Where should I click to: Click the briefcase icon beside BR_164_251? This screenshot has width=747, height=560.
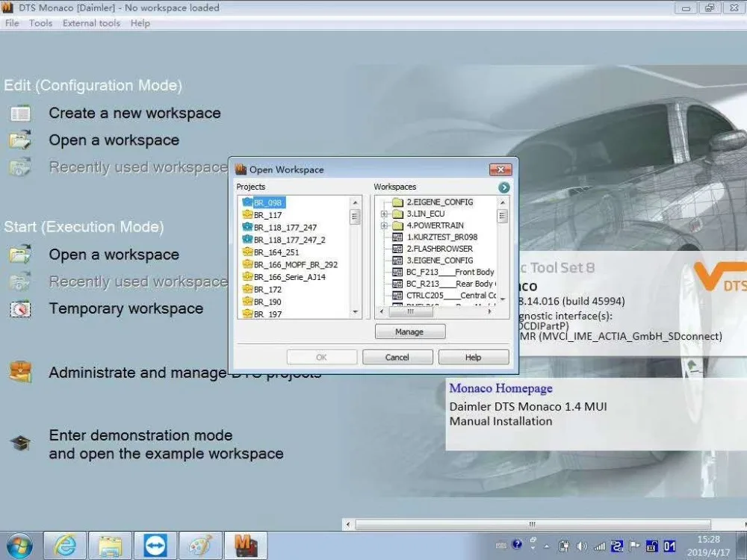click(x=247, y=252)
